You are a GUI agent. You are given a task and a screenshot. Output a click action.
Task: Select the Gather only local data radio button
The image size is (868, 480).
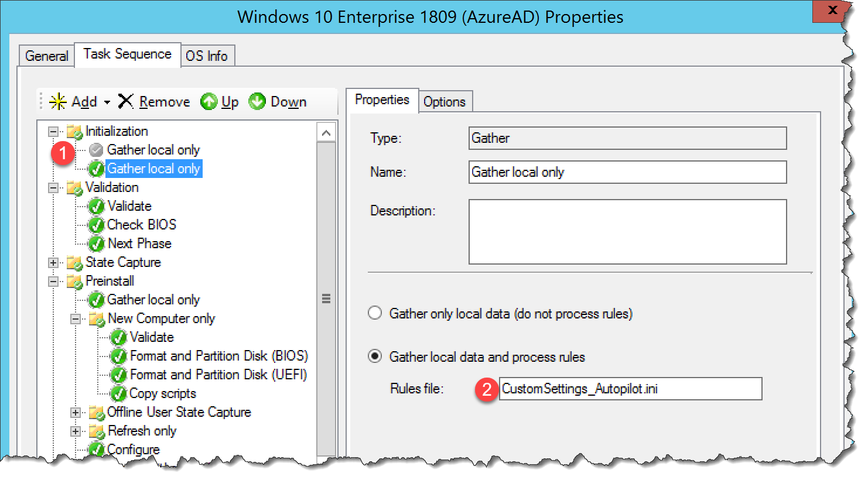coord(374,313)
